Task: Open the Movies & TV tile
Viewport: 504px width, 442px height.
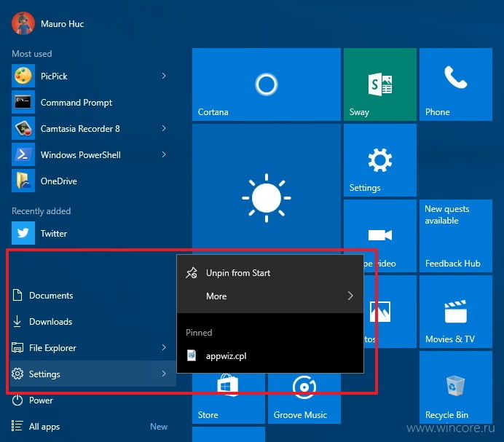Action: [x=456, y=312]
